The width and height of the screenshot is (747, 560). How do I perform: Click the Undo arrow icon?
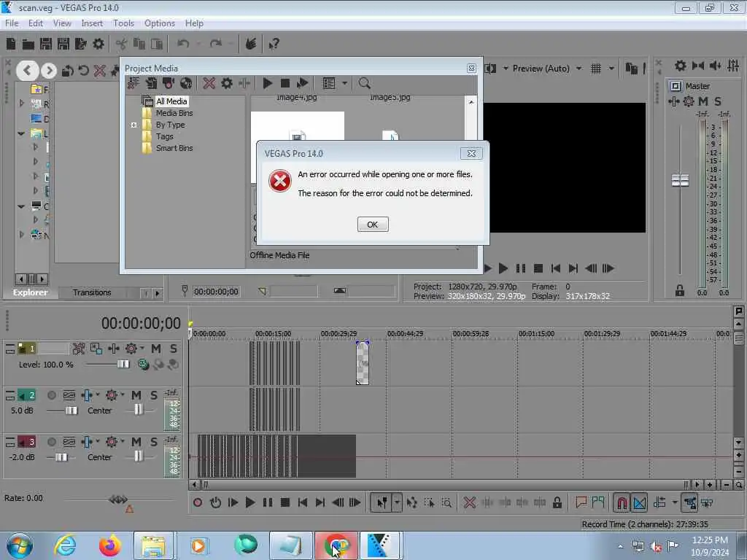pos(183,44)
